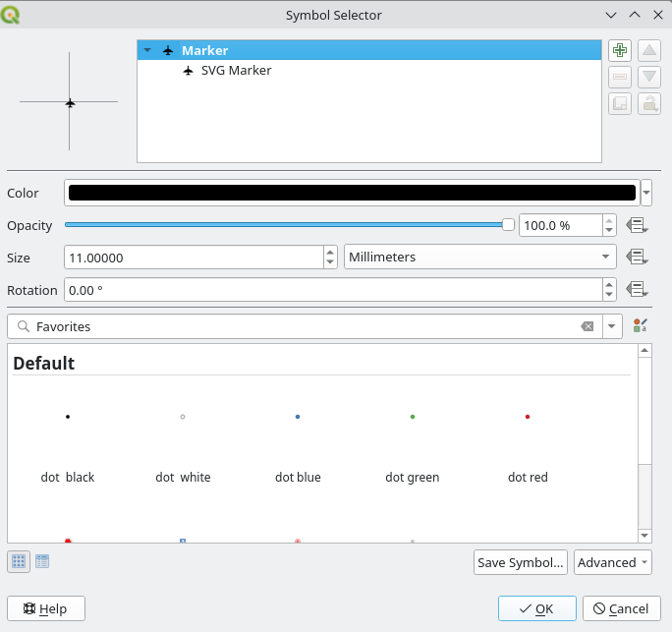Open data-defined override for Opacity
This screenshot has height=632, width=672.
coord(637,225)
